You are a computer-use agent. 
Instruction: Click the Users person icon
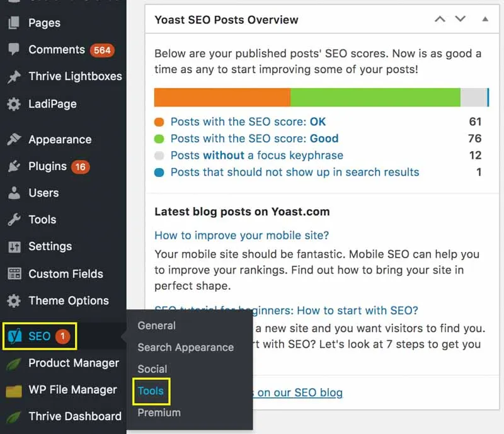tap(14, 193)
